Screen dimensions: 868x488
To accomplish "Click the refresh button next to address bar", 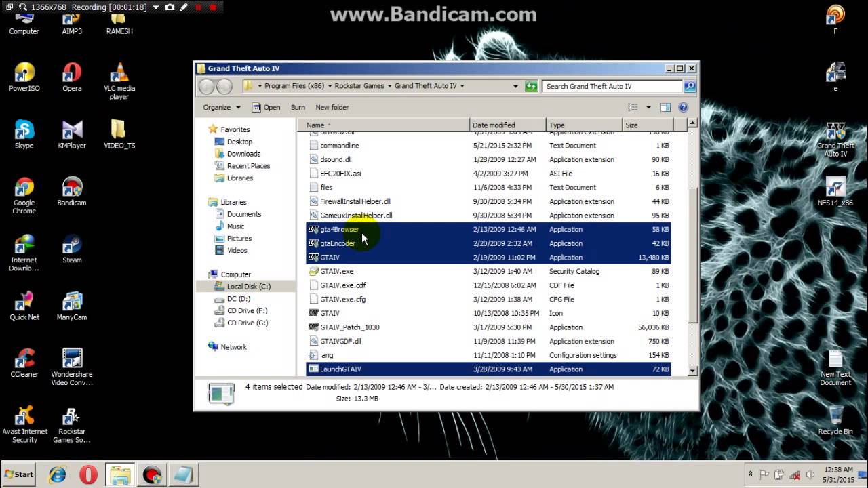I will (532, 86).
